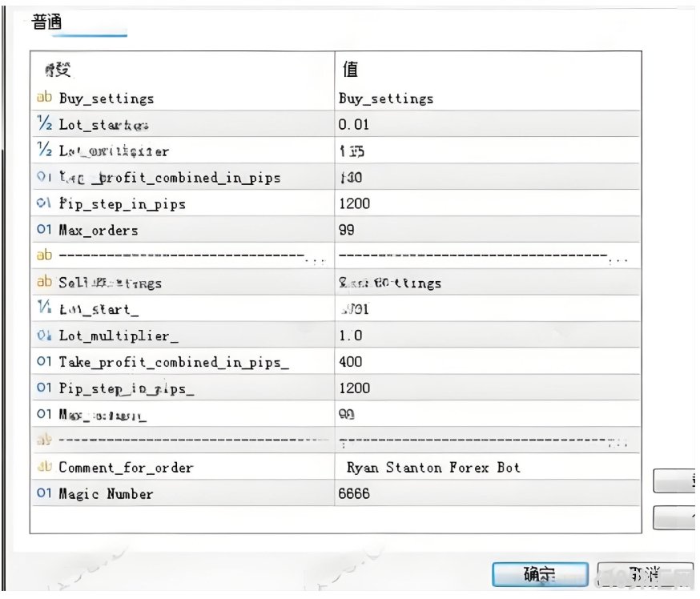The height and width of the screenshot is (599, 700).
Task: Click the 1200 value of Sell Pip_step_in_pips_
Action: 355,388
